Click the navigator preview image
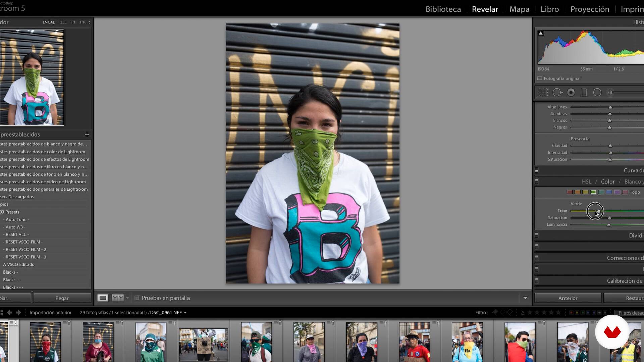The height and width of the screenshot is (362, 644). pos(32,77)
